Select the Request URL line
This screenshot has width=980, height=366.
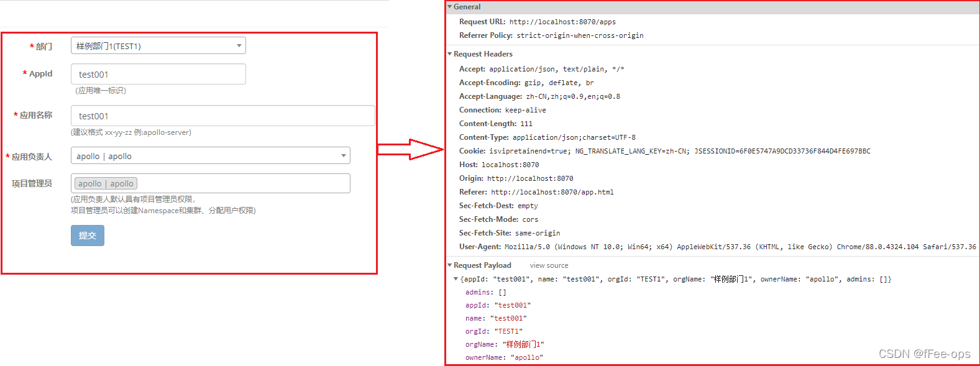tap(538, 22)
